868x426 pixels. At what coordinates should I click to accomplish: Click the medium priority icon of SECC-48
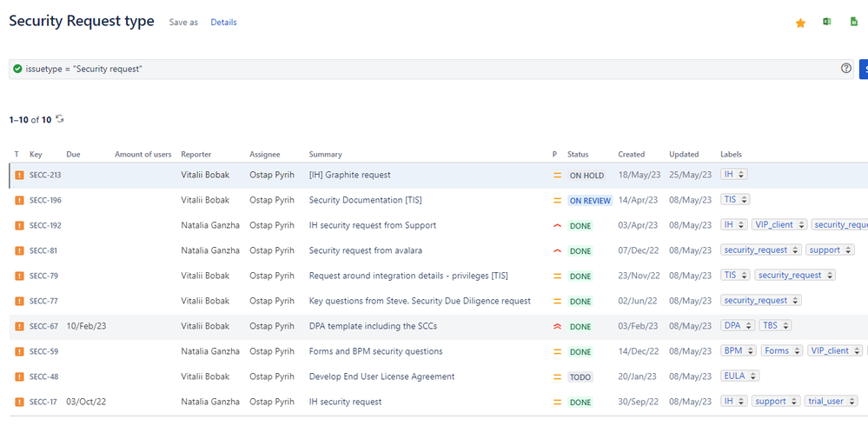557,376
